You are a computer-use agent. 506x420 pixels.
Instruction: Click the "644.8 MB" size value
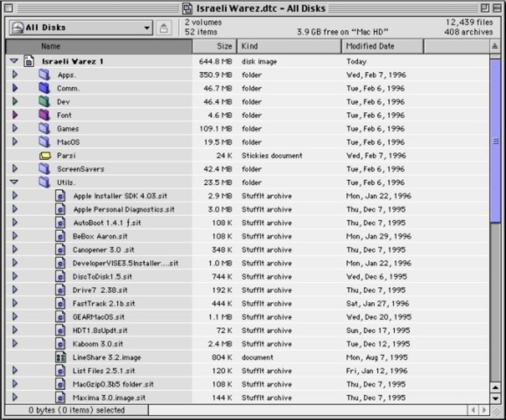pos(215,61)
